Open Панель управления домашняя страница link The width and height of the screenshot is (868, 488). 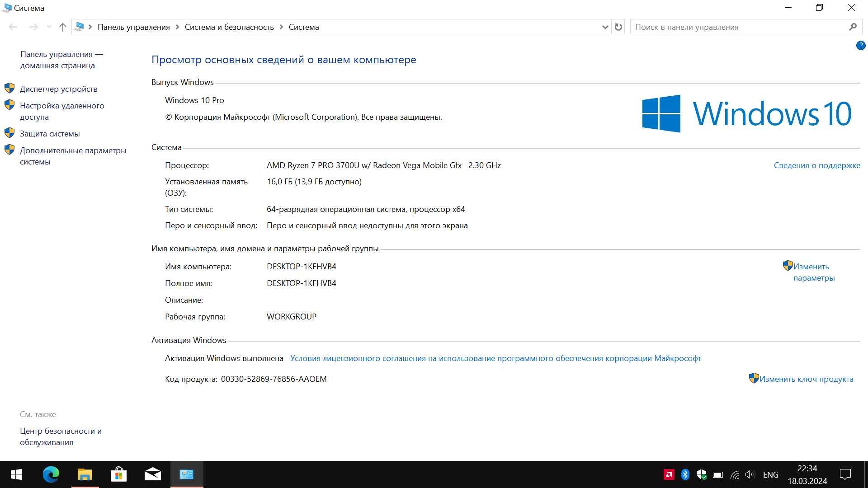(61, 60)
